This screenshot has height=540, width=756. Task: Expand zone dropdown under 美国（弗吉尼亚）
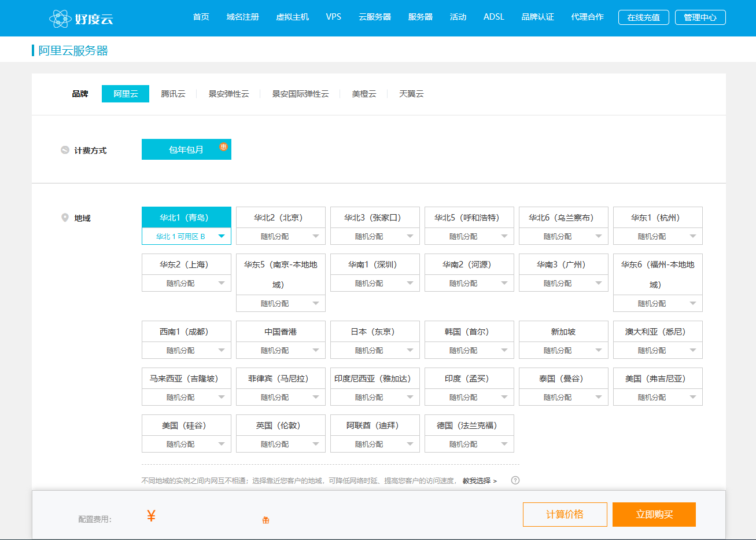point(658,397)
